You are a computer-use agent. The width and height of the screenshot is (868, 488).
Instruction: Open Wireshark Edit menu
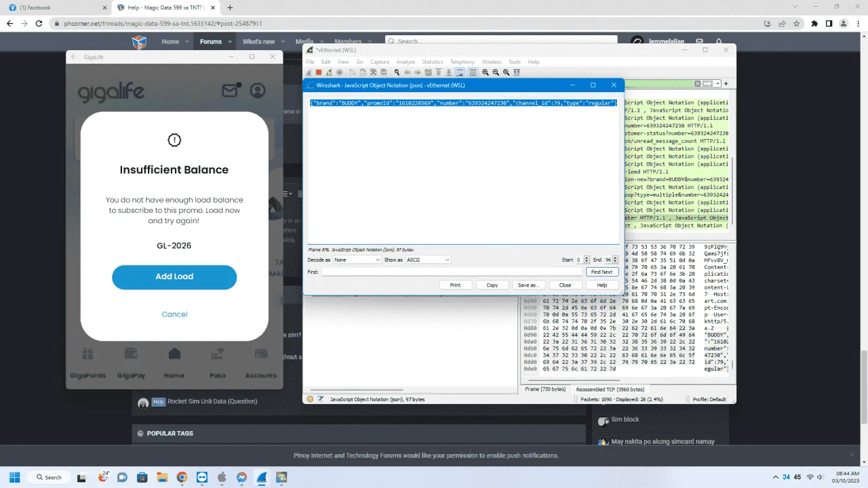tap(326, 62)
